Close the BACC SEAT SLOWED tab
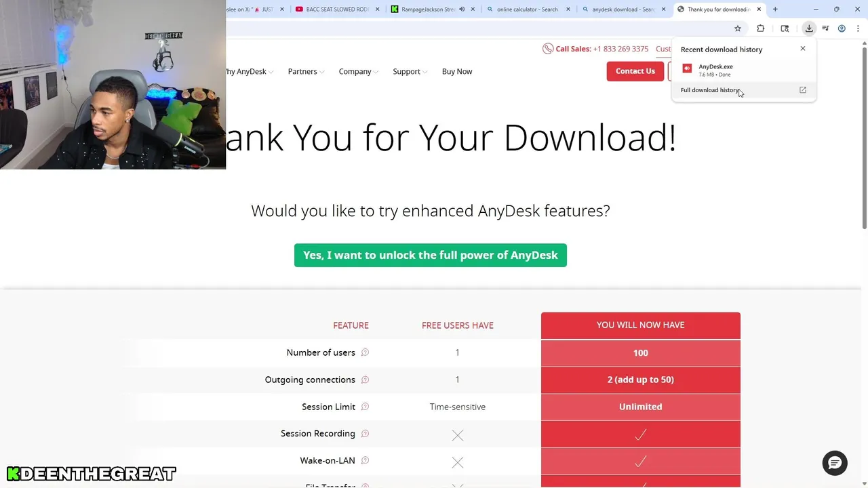 point(377,9)
